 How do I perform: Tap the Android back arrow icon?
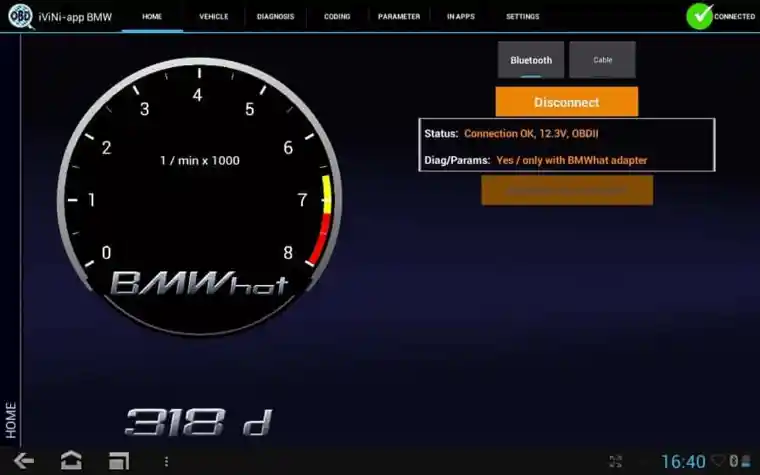pyautogui.click(x=23, y=461)
